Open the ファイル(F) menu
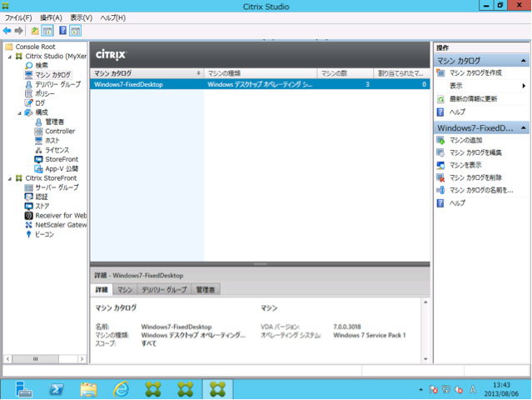The image size is (532, 400). tap(18, 17)
